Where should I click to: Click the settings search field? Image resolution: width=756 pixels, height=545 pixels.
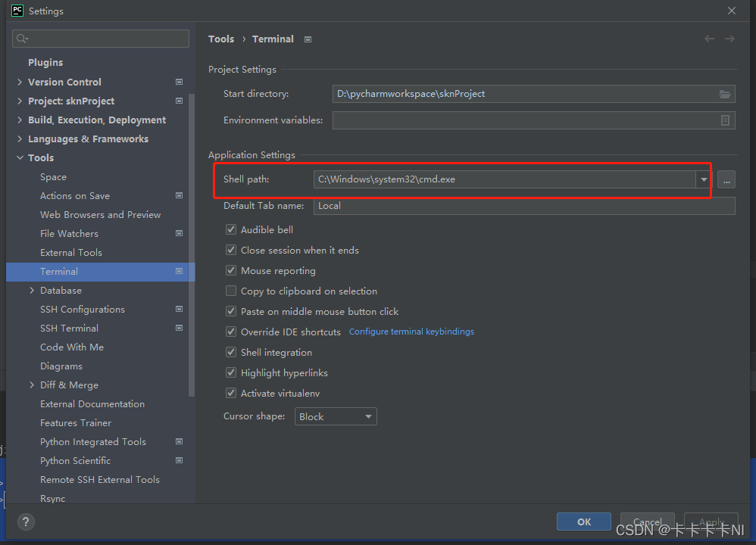(100, 38)
